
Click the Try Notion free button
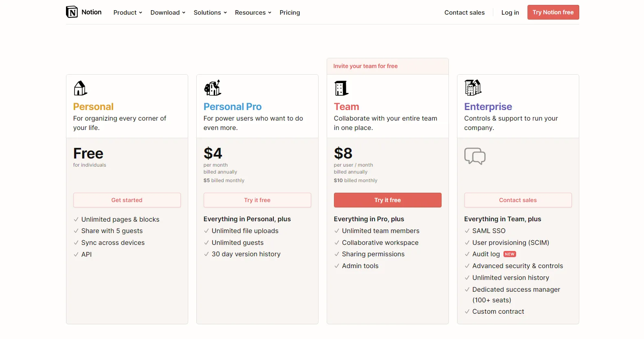pyautogui.click(x=553, y=12)
